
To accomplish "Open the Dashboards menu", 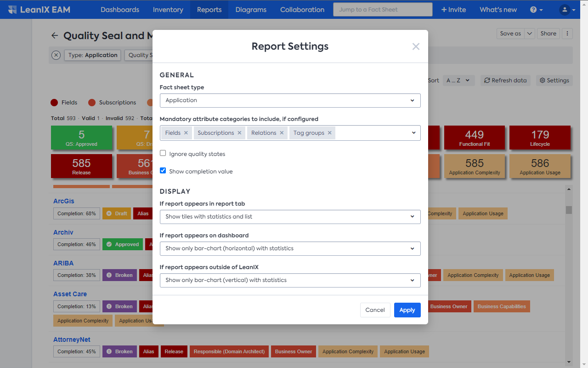I will [120, 10].
